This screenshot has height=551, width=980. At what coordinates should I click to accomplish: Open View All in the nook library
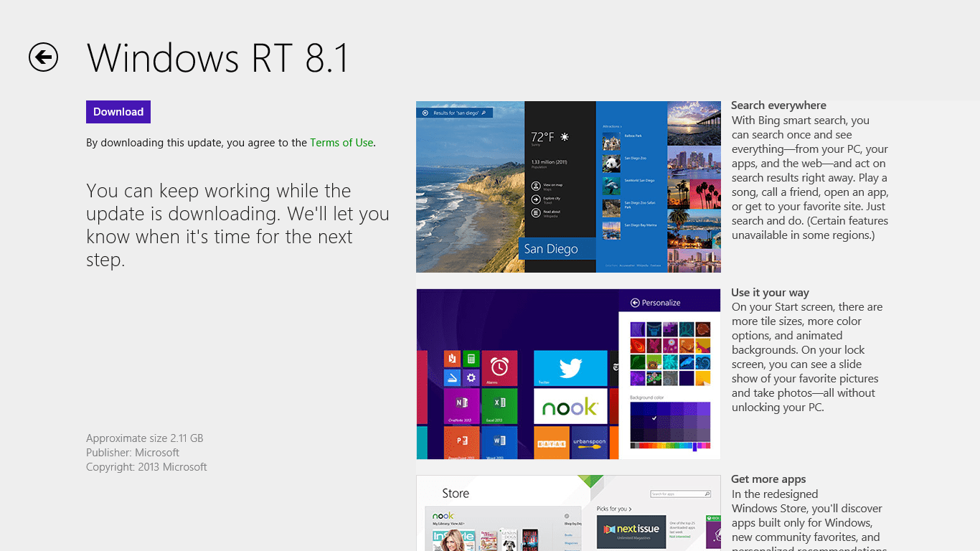pyautogui.click(x=457, y=522)
